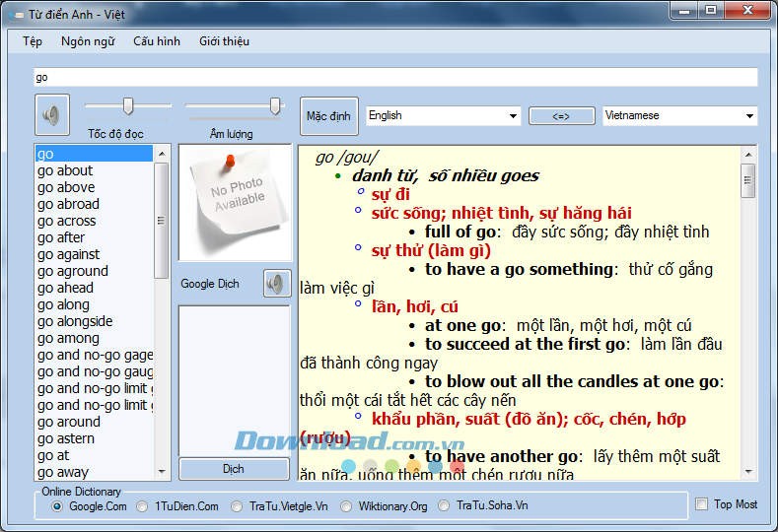
Task: Play Google Dịch audio with speaker icon
Action: [277, 284]
